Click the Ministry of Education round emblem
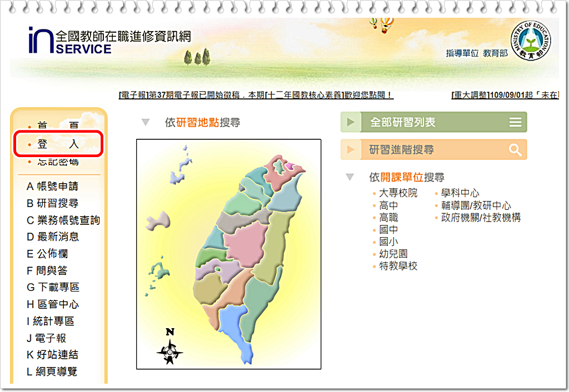The image size is (569, 392). pyautogui.click(x=530, y=41)
